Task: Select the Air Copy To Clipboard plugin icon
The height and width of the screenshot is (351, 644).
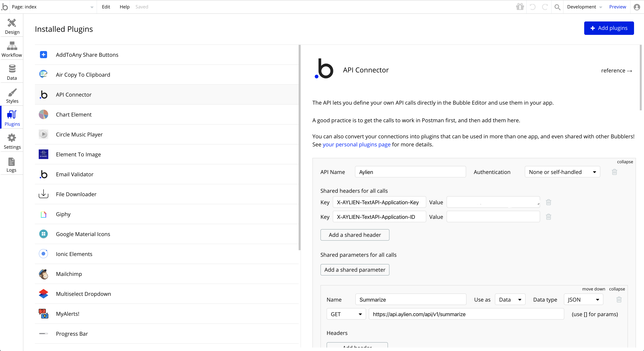Action: point(44,74)
